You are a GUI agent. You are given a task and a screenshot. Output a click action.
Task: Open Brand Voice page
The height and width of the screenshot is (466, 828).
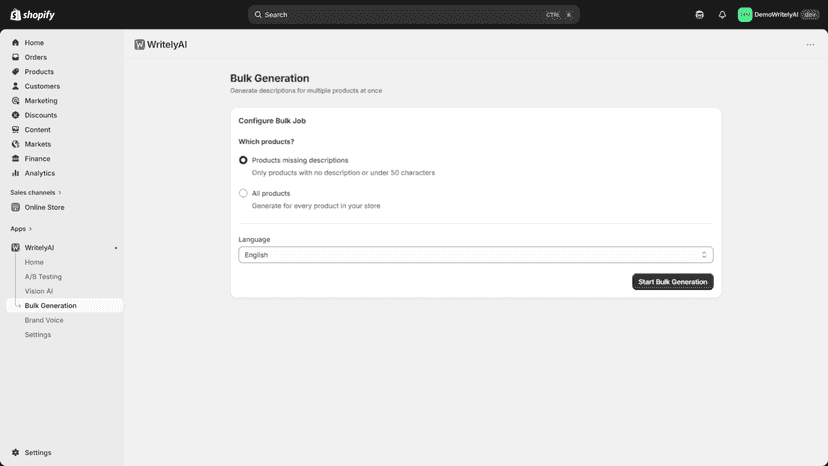pos(44,320)
